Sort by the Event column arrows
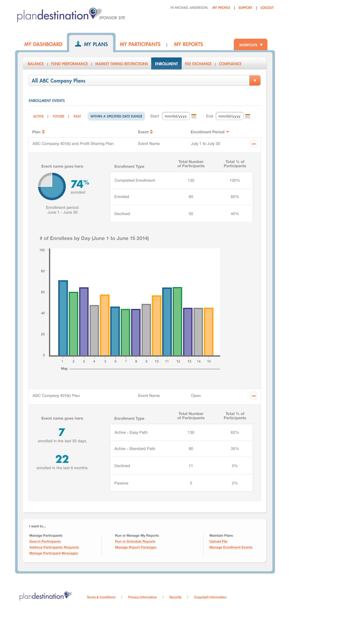Screen dimensions: 364x624 151,132
